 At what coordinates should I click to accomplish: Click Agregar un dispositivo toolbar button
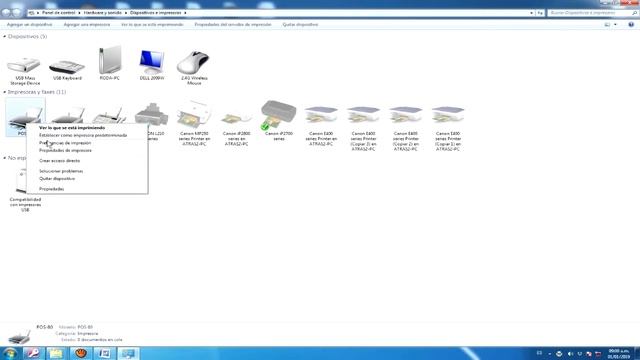click(x=29, y=24)
